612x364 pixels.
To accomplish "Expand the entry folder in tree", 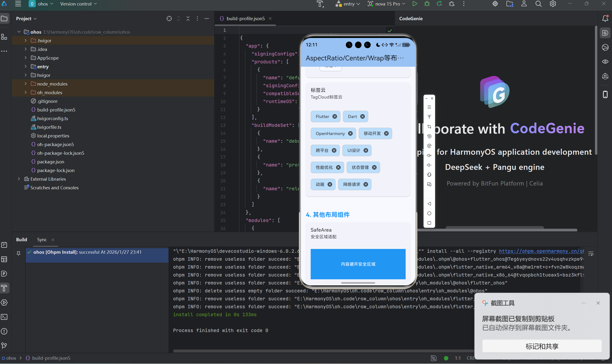I will pos(25,67).
